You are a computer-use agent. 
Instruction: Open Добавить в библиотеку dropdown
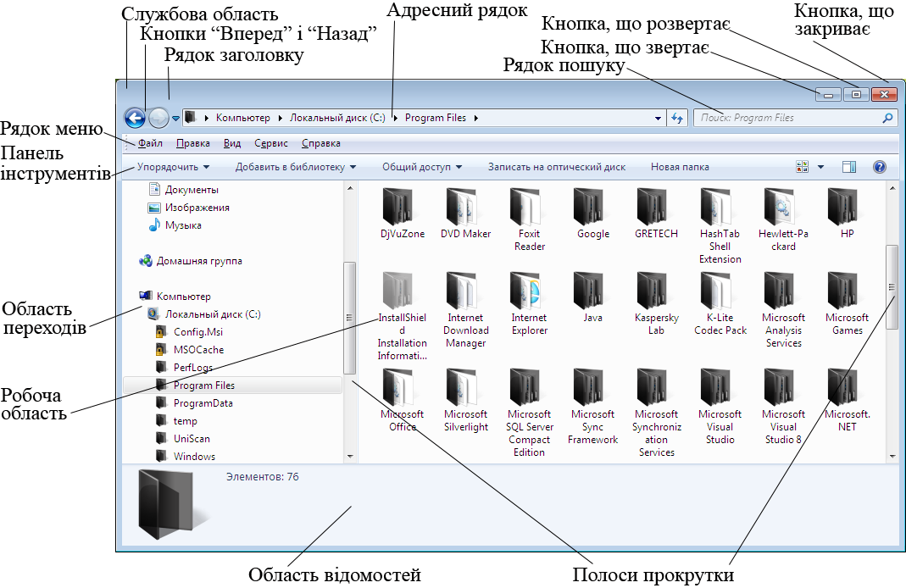296,167
